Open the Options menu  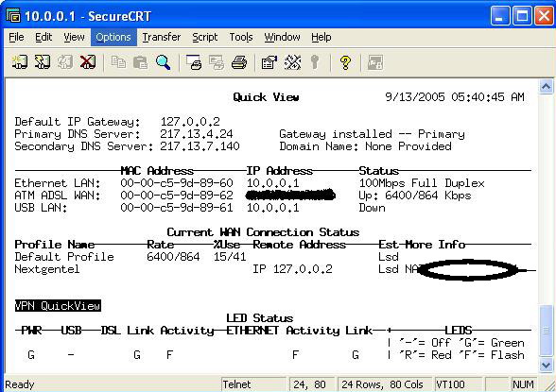point(113,37)
